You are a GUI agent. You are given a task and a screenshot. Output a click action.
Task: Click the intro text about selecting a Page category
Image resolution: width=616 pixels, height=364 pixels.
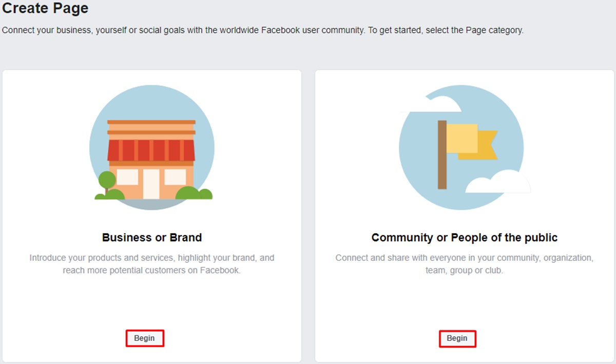pyautogui.click(x=262, y=30)
